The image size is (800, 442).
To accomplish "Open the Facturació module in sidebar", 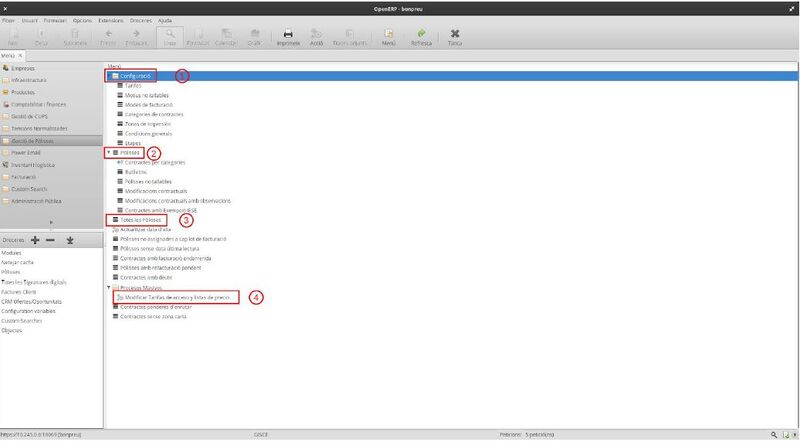I will (26, 176).
